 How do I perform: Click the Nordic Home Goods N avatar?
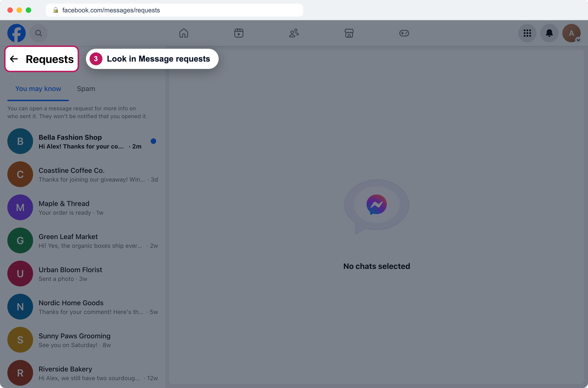pyautogui.click(x=20, y=307)
